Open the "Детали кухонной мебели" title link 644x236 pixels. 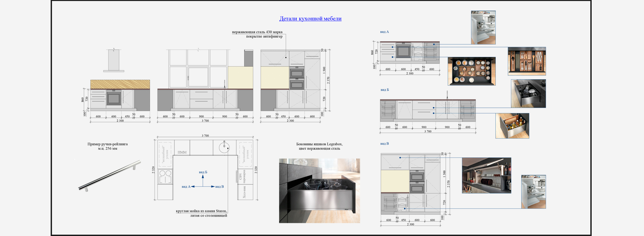[x=310, y=19]
